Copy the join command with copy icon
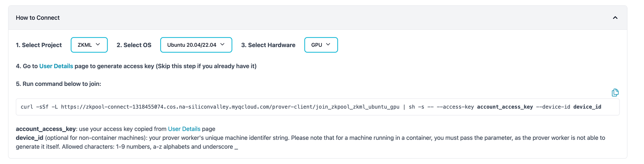The height and width of the screenshot is (164, 644). (615, 93)
